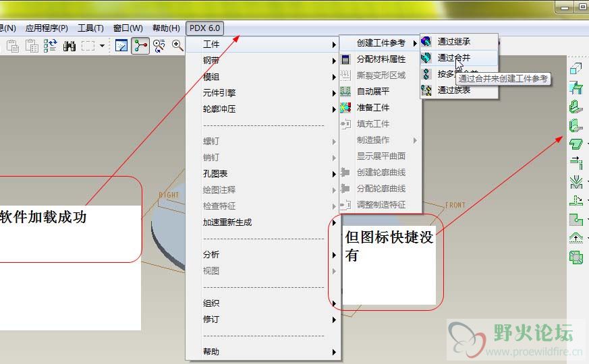This screenshot has height=364, width=589.
Task: Click the paste clipboard icon
Action: [13, 46]
